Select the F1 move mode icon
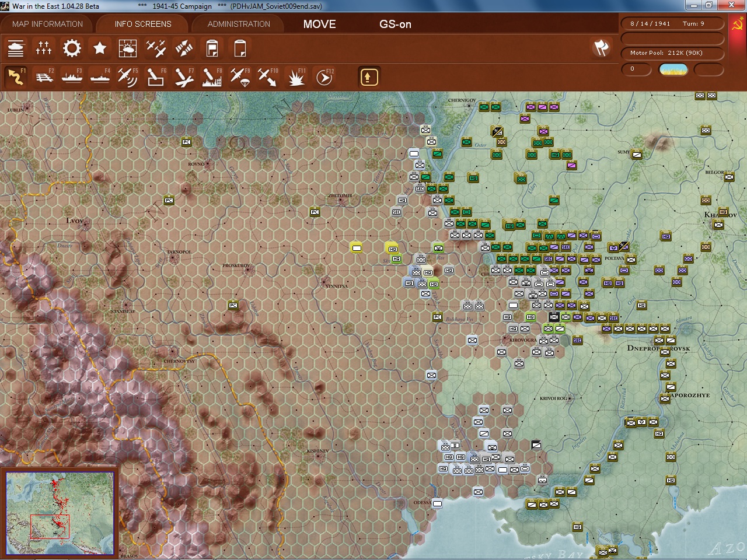 [16, 77]
